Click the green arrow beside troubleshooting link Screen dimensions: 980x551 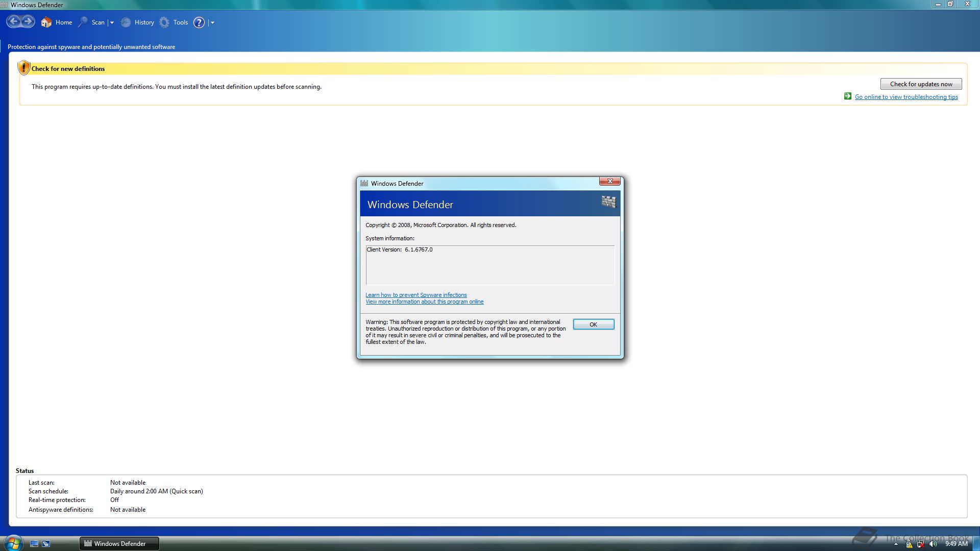pyautogui.click(x=847, y=96)
